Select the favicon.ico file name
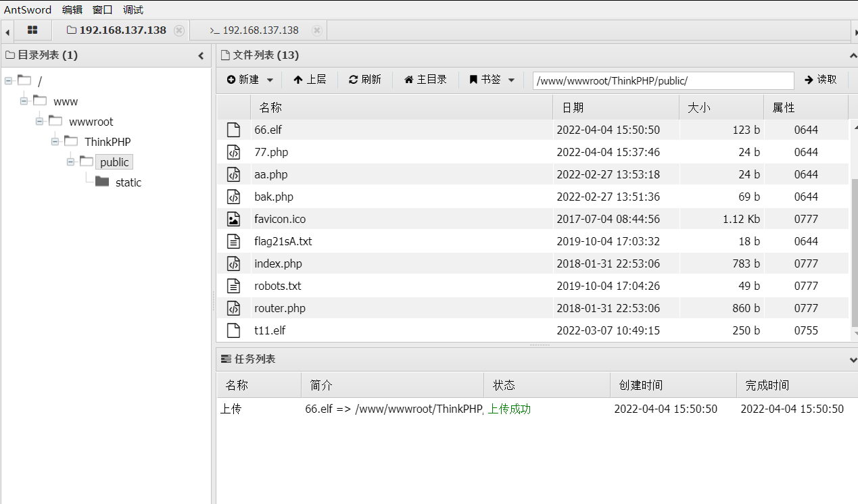858x504 pixels. coord(280,219)
